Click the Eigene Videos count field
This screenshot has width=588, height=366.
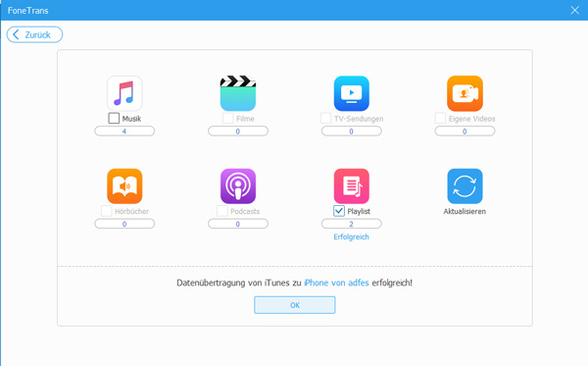point(465,131)
